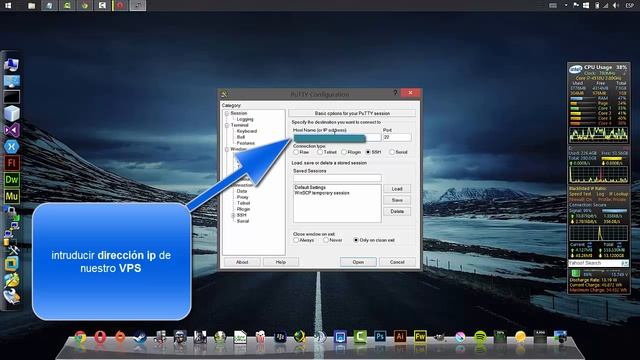Open LibreOffice from the dock
This screenshot has height=360, width=640.
coord(240,337)
